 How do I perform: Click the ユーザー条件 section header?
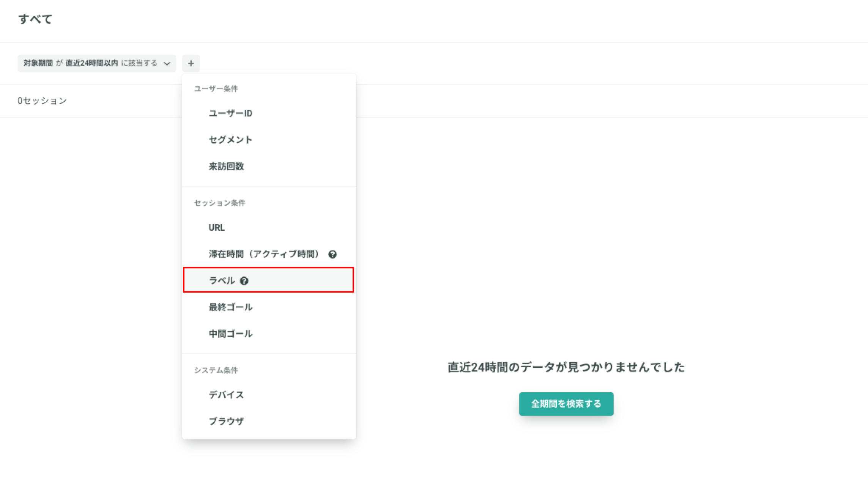[216, 88]
